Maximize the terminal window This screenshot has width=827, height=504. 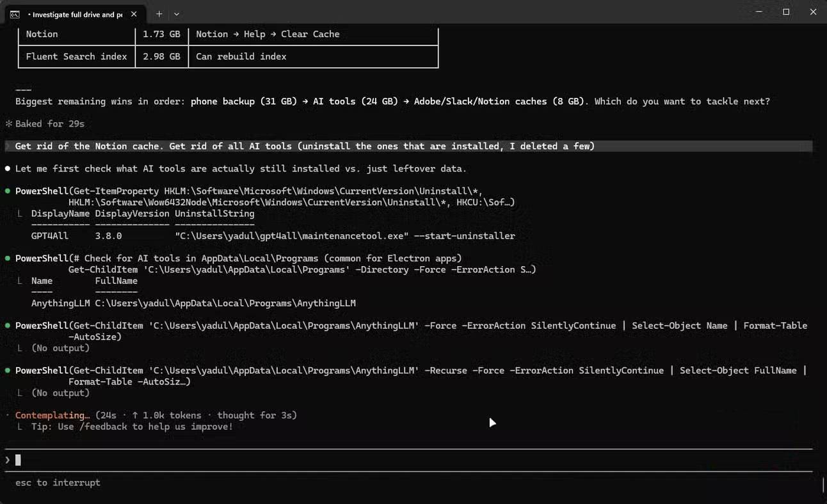pyautogui.click(x=786, y=12)
